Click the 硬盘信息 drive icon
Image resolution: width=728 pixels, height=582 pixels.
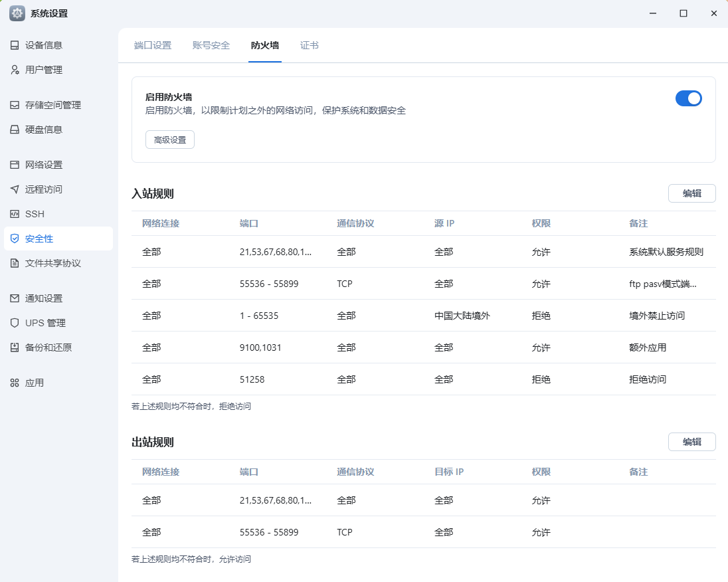15,130
